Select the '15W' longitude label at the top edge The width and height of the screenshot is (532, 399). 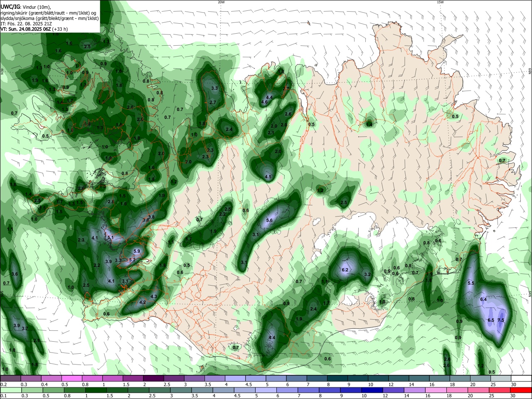click(440, 2)
